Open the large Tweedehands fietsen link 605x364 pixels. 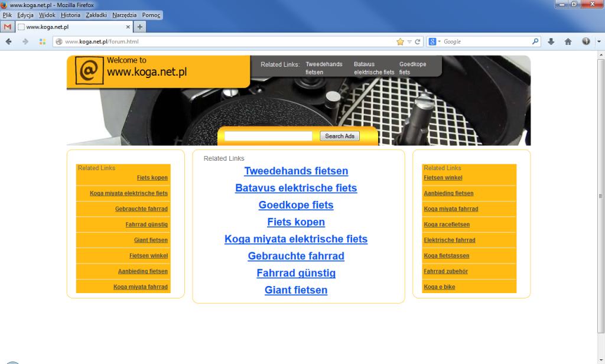coord(296,171)
